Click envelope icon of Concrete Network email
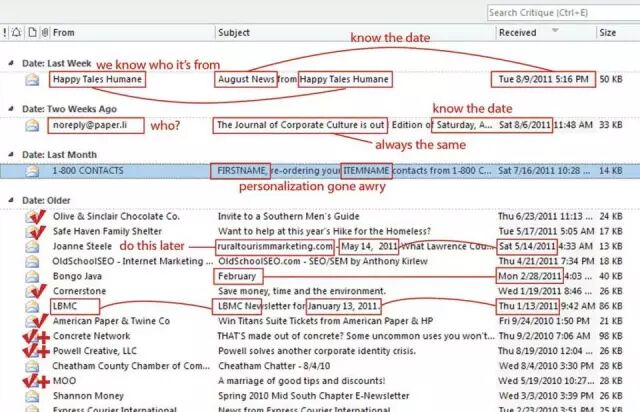This screenshot has width=640, height=412. pos(32,336)
